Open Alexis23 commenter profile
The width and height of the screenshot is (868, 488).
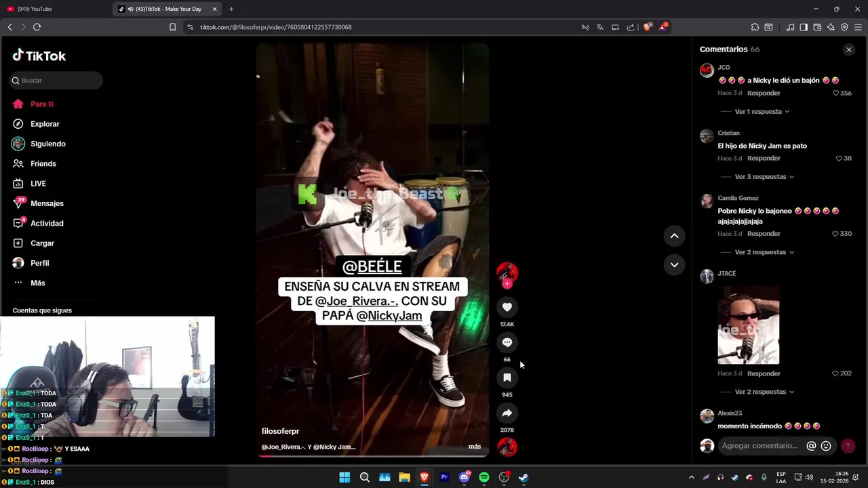click(x=730, y=413)
